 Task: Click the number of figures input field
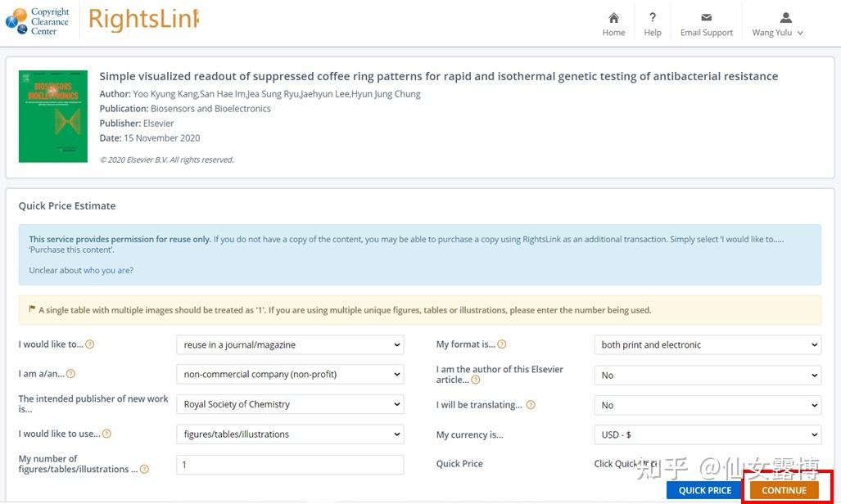click(x=290, y=465)
